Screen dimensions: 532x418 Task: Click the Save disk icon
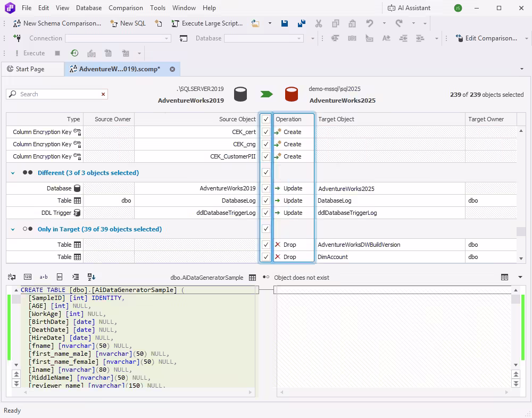pos(285,23)
